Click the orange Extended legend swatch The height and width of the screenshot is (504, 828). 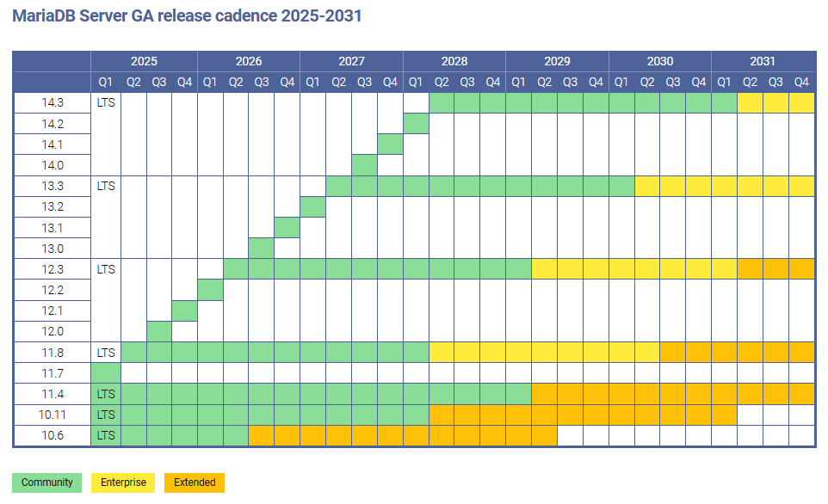click(x=195, y=482)
